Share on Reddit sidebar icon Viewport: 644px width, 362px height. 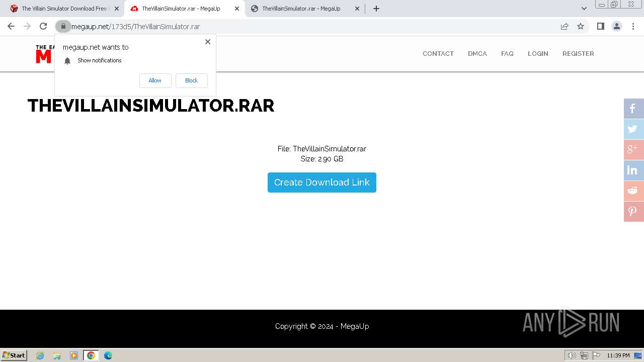(x=633, y=191)
